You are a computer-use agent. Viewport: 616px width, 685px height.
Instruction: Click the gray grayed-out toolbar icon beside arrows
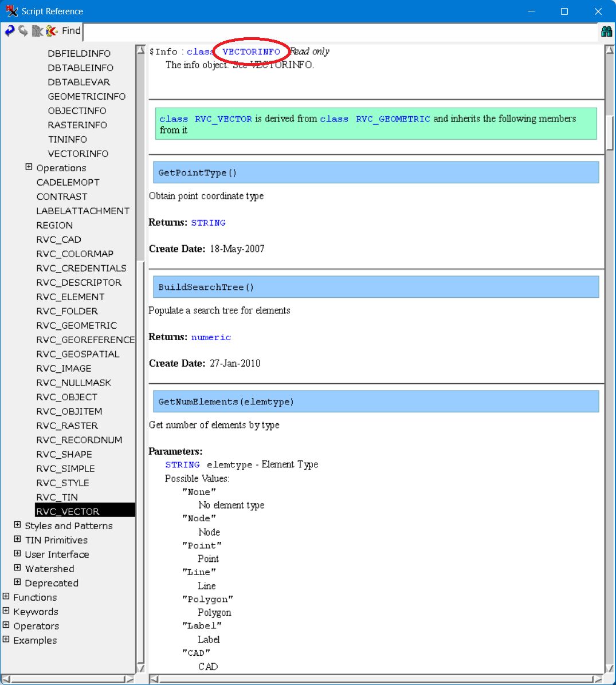[37, 31]
